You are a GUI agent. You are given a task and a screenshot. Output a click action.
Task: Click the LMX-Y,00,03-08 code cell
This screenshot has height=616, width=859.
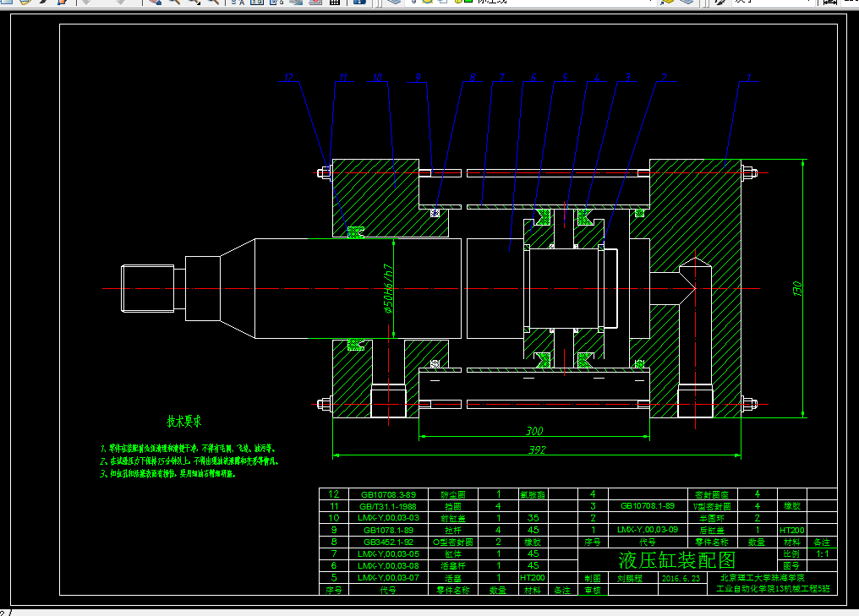click(x=388, y=565)
